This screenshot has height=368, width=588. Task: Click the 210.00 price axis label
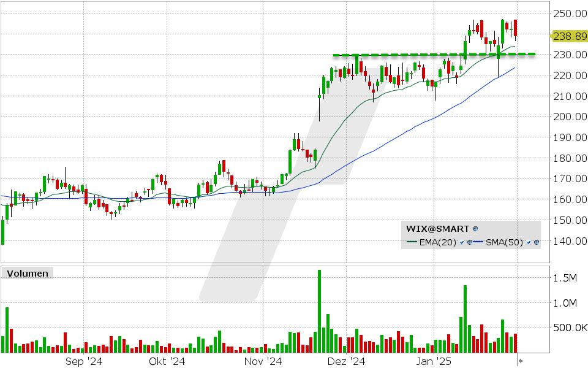(x=570, y=96)
